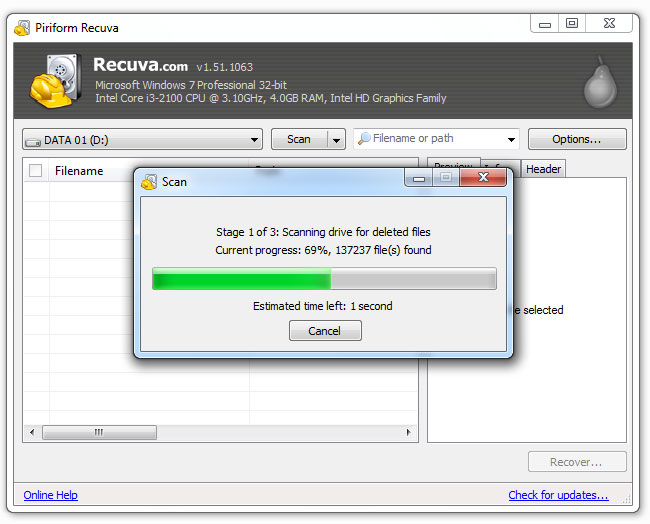Screen dimensions: 650x524
Task: Click the Recuva icon in main title bar
Action: pyautogui.click(x=22, y=28)
